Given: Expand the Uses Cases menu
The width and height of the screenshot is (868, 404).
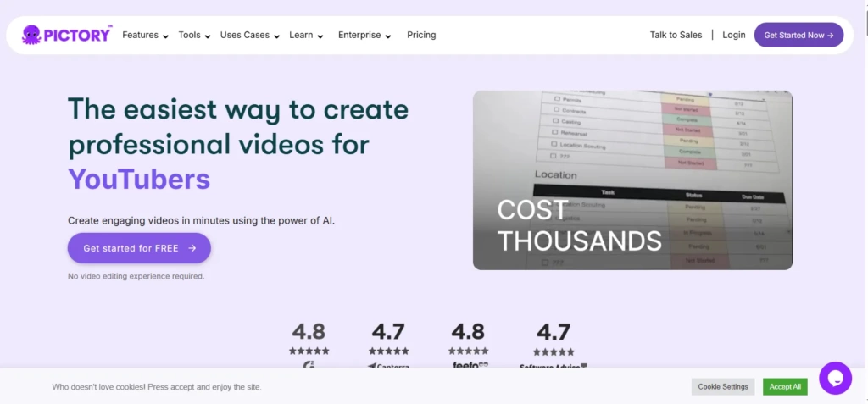Looking at the screenshot, I should (250, 35).
